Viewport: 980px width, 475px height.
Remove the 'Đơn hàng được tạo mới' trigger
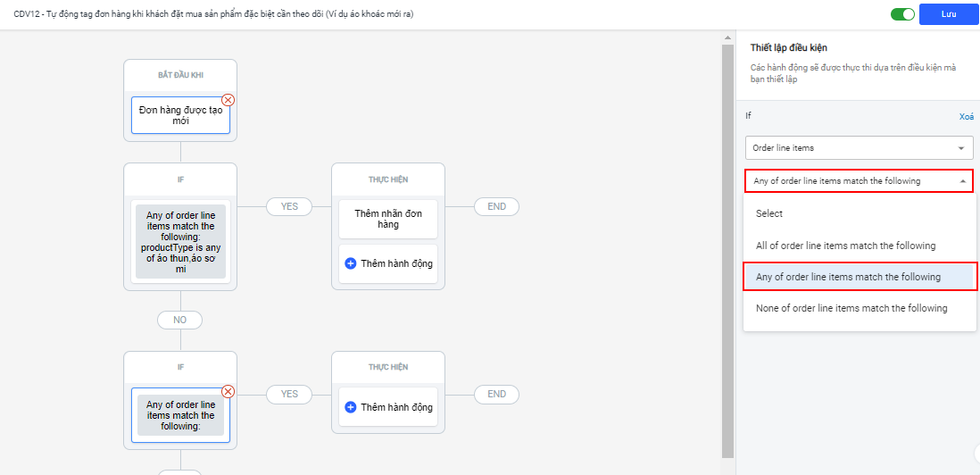point(228,100)
